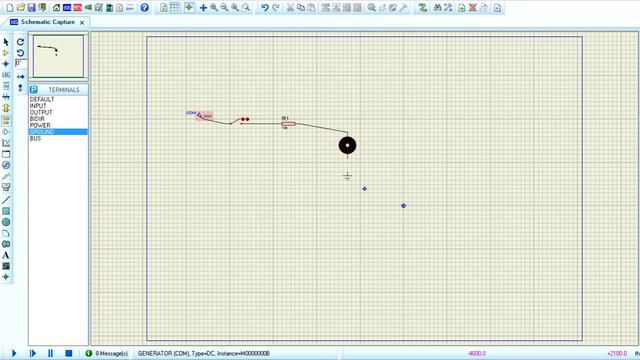Select the Buses Mode tool
The image size is (640, 360).
(6, 97)
